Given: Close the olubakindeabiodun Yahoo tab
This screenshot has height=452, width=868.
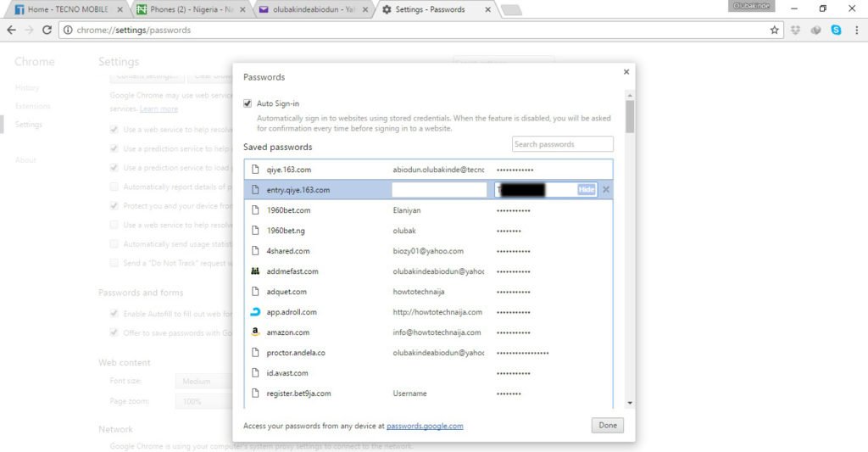Looking at the screenshot, I should [x=364, y=9].
